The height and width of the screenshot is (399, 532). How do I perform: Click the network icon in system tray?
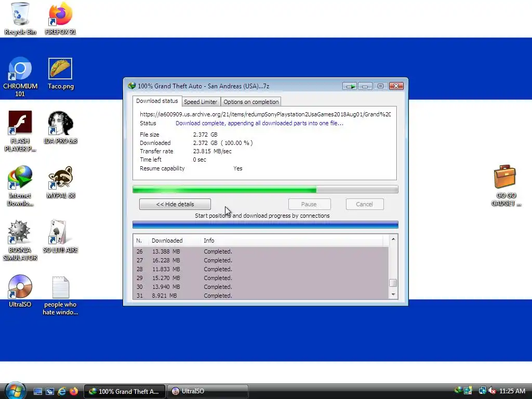tap(482, 391)
